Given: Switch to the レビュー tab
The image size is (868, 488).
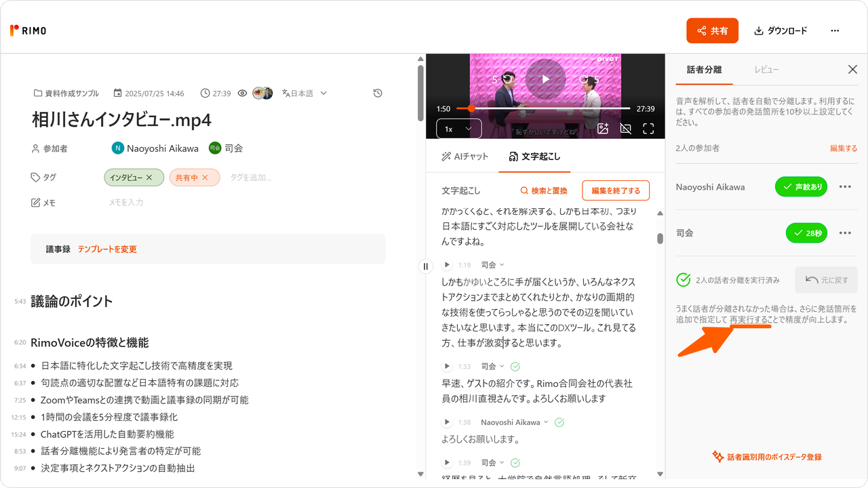Looking at the screenshot, I should click(766, 70).
